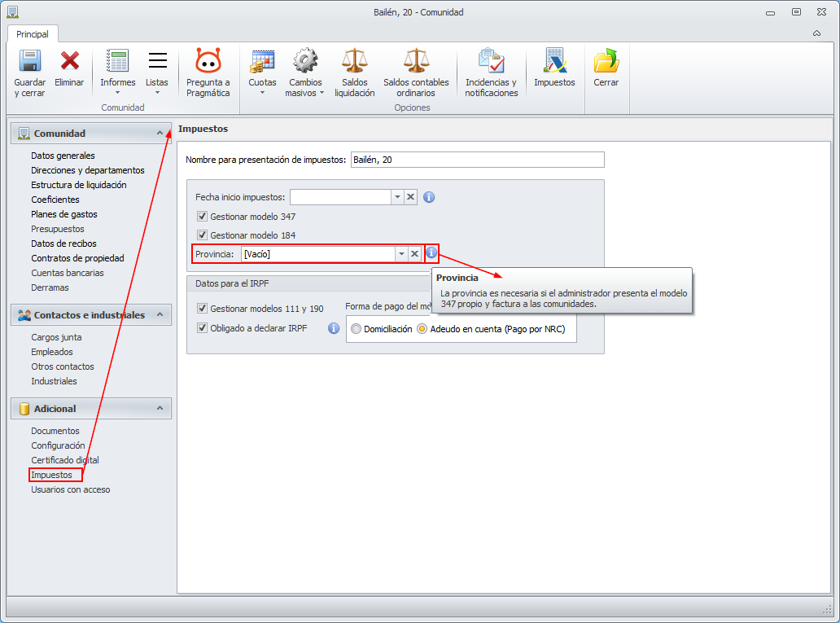The width and height of the screenshot is (840, 623).
Task: Toggle Obligado a declarar IRPF checkbox
Action: pyautogui.click(x=202, y=327)
